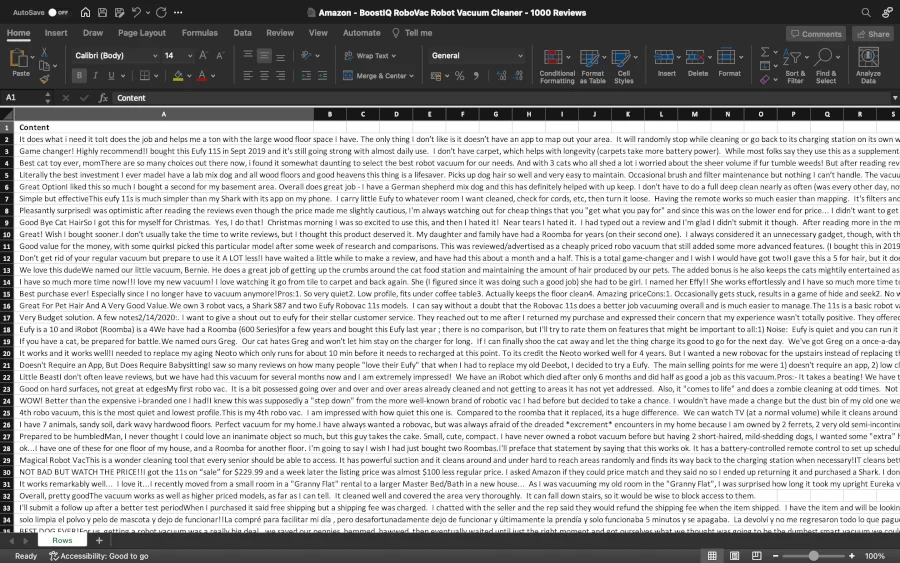Click the Cut scissors icon
The width and height of the screenshot is (900, 563).
coord(44,52)
